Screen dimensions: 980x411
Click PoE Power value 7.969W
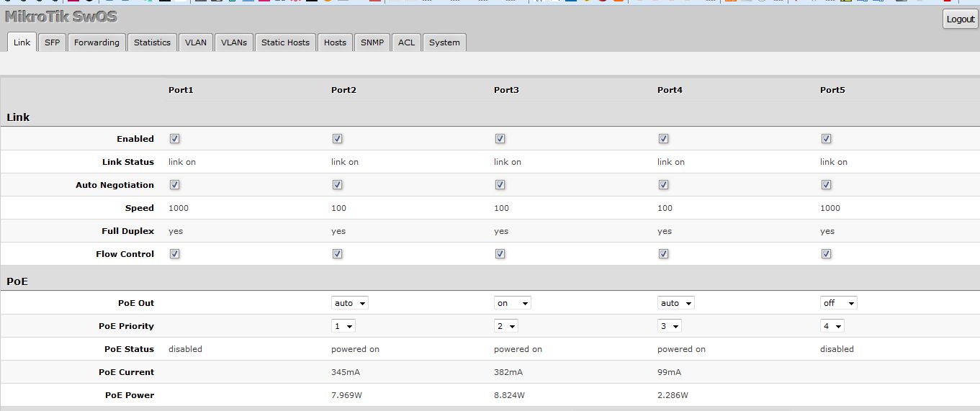click(x=346, y=395)
